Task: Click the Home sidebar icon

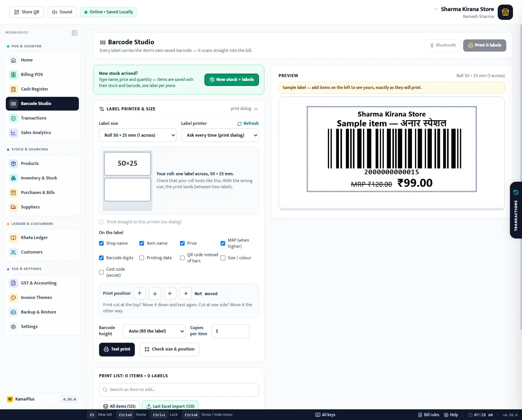Action: click(13, 60)
